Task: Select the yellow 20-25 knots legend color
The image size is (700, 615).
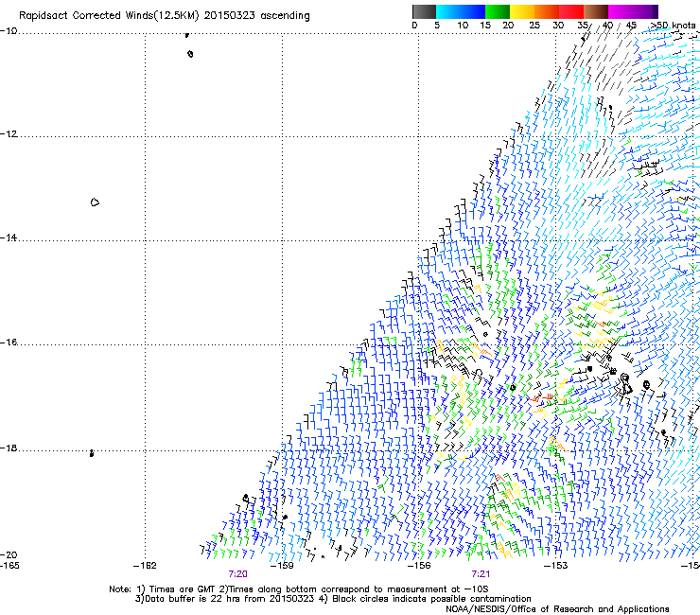Action: point(522,11)
